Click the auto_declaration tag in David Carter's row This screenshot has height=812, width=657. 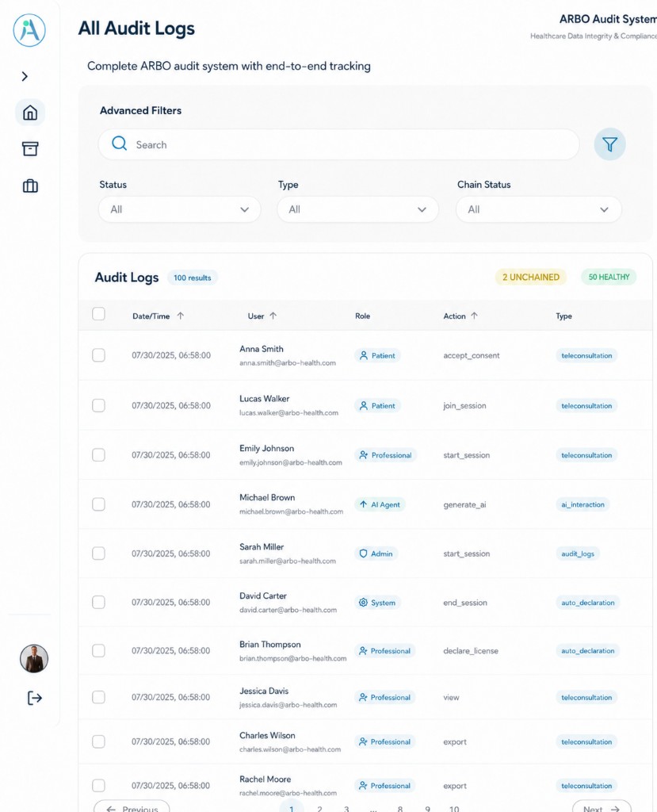point(588,603)
